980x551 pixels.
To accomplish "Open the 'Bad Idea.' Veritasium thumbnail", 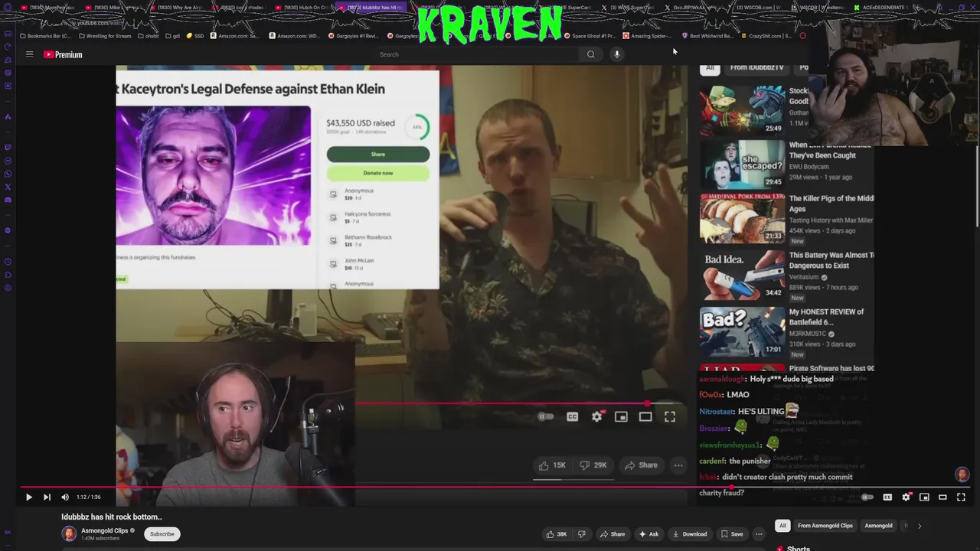I will point(742,275).
